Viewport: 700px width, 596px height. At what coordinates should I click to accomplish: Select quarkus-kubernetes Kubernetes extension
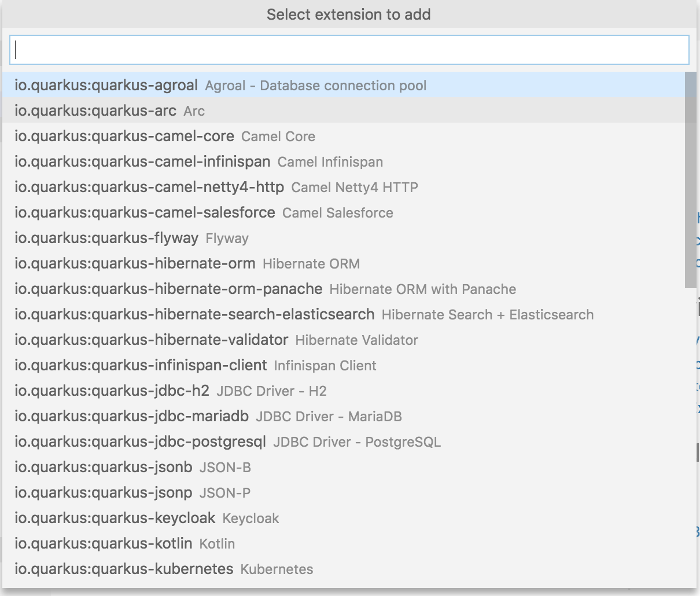(x=344, y=569)
